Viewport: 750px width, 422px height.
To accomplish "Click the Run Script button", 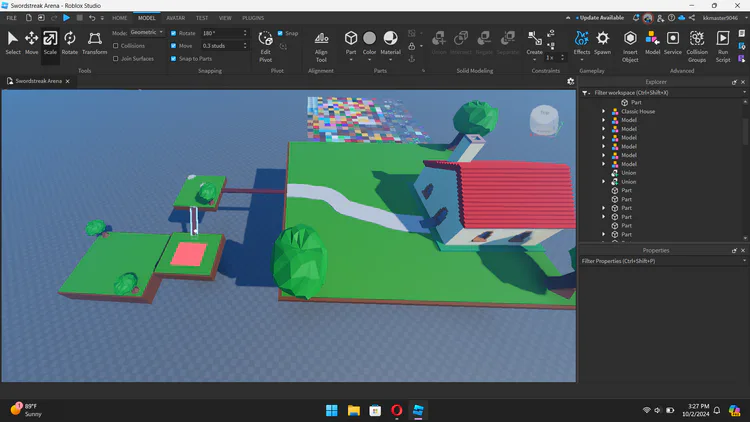I will pos(723,46).
